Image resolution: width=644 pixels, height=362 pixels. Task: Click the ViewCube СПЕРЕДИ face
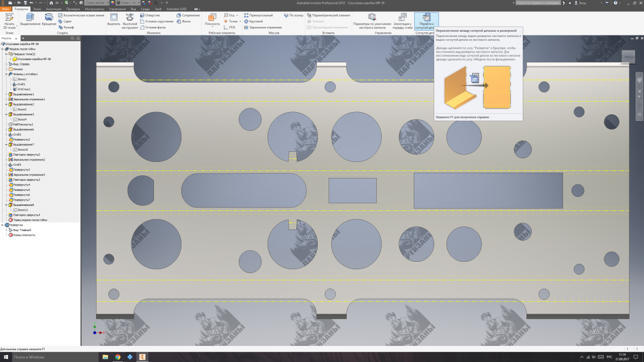click(x=627, y=56)
